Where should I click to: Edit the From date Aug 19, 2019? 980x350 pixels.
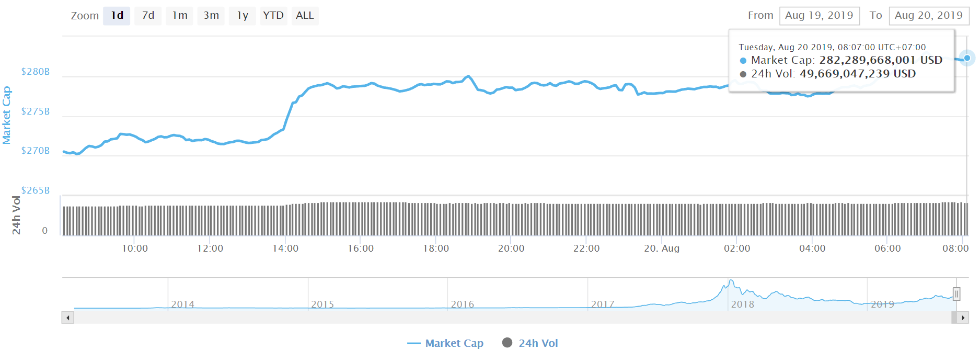tap(819, 16)
